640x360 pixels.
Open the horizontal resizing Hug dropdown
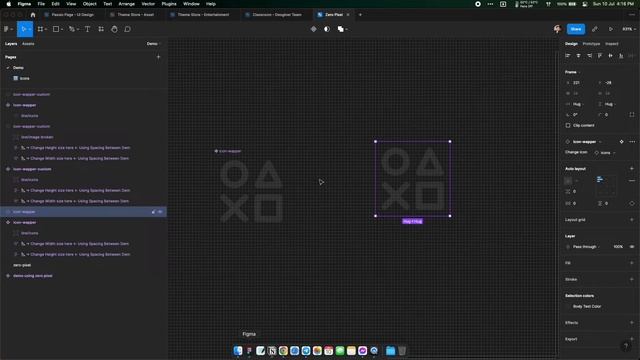(578, 104)
